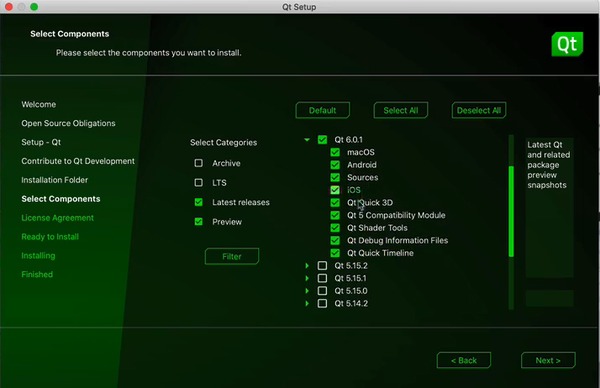The width and height of the screenshot is (600, 388).
Task: Click the Qt logo icon
Action: click(x=567, y=44)
